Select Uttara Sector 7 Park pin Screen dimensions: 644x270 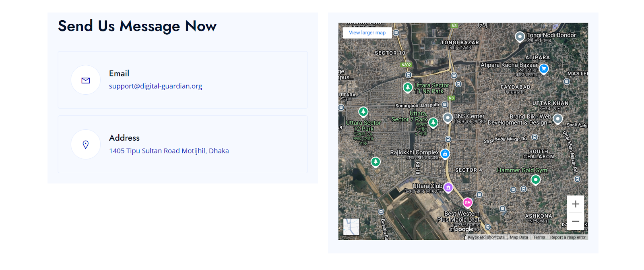coord(433,123)
